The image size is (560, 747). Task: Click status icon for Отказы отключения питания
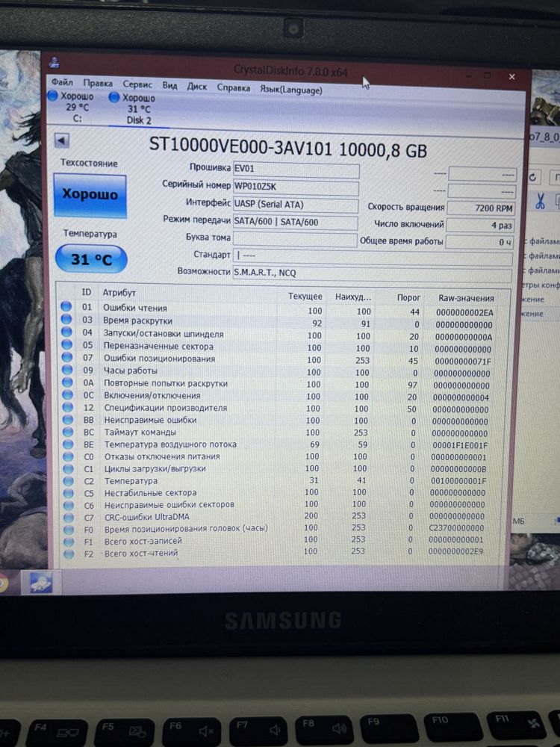pyautogui.click(x=69, y=456)
